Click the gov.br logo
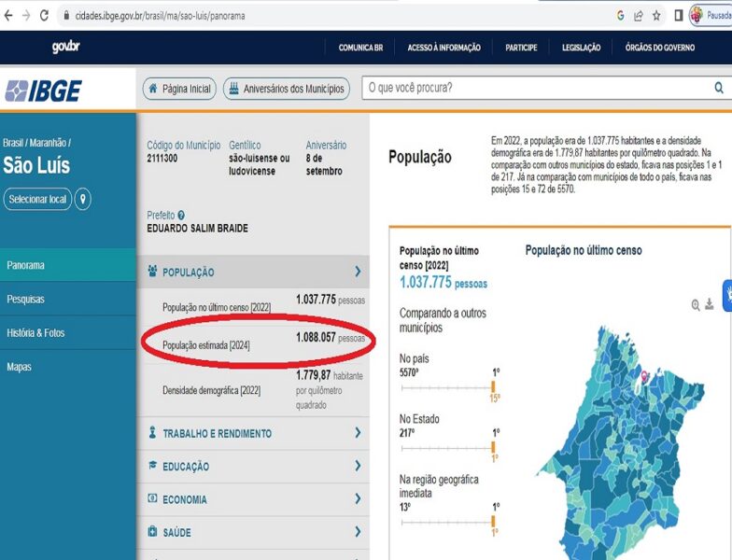 point(65,47)
